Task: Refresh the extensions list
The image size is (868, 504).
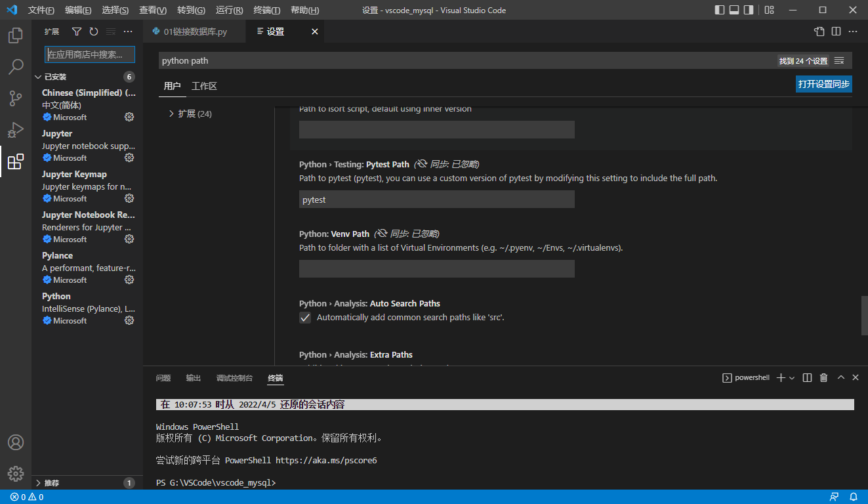Action: coord(94,31)
